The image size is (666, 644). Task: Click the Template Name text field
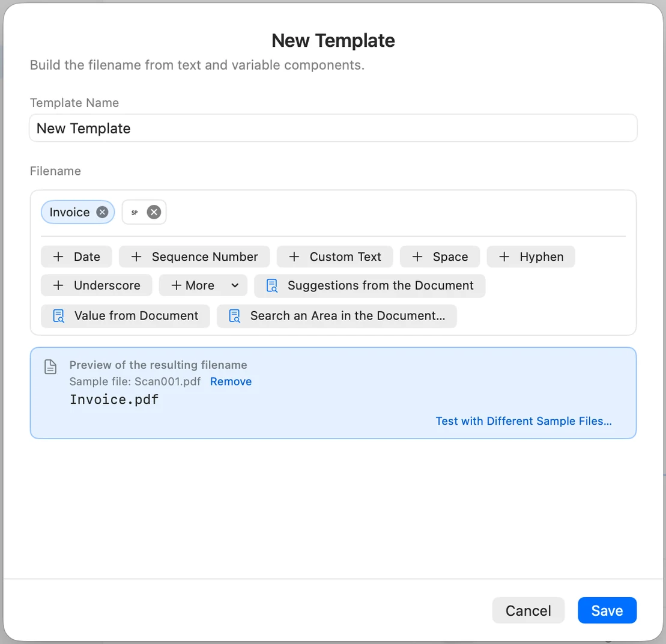click(333, 128)
